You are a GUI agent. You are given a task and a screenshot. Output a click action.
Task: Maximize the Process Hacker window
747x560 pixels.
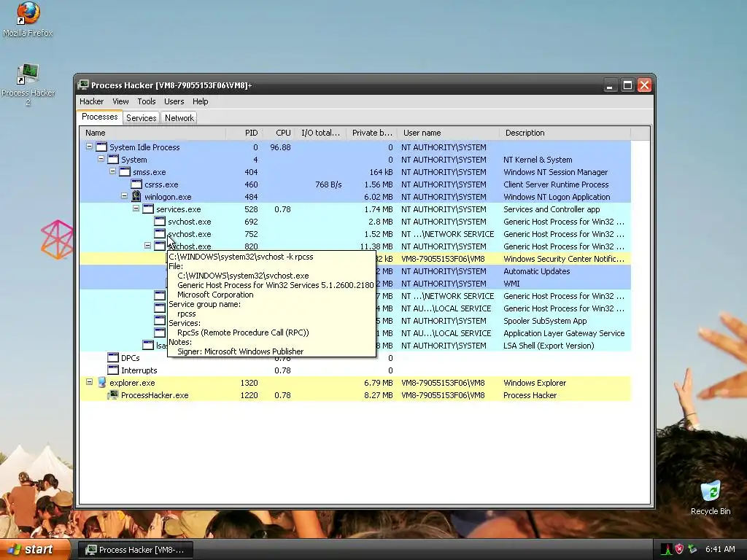[627, 85]
